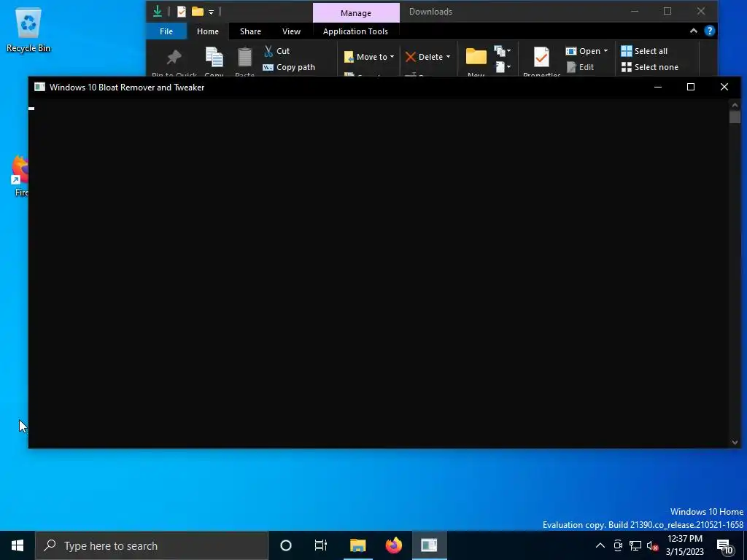Click the New folder icon
Screen dimensions: 747x560
(x=476, y=57)
